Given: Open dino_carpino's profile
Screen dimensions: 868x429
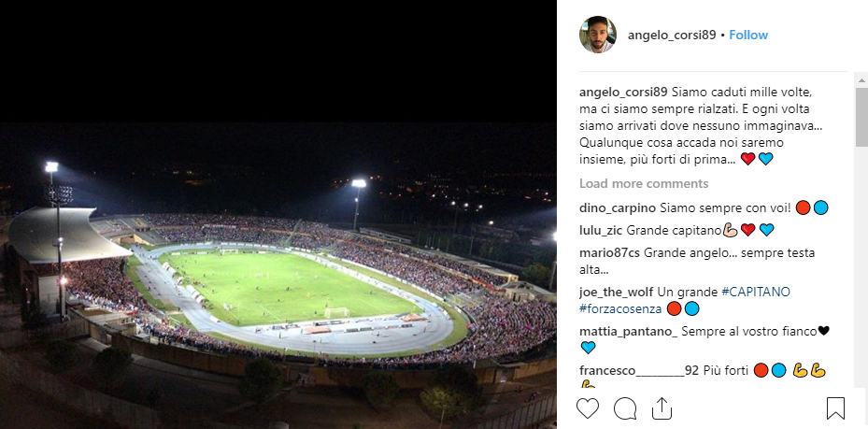Looking at the screenshot, I should 618,208.
